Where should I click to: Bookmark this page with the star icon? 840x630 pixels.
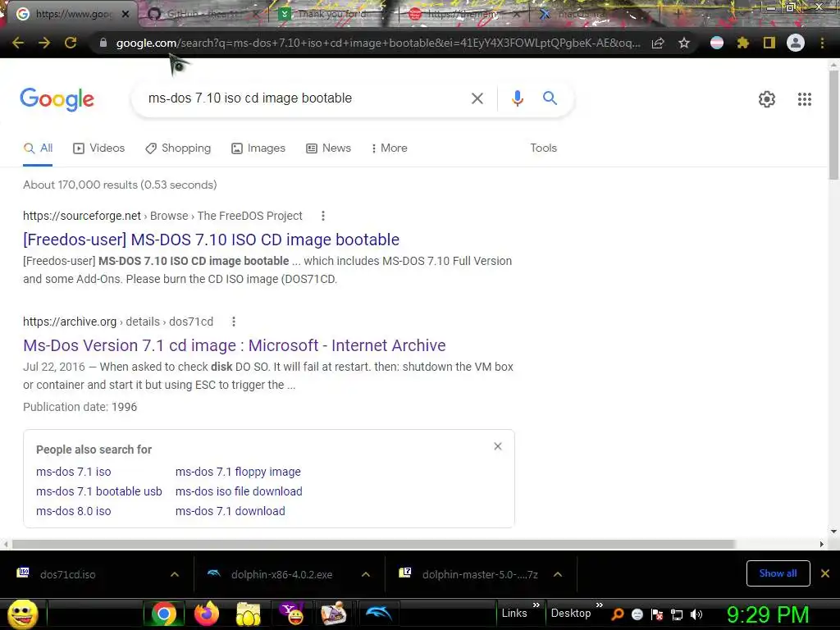point(684,43)
